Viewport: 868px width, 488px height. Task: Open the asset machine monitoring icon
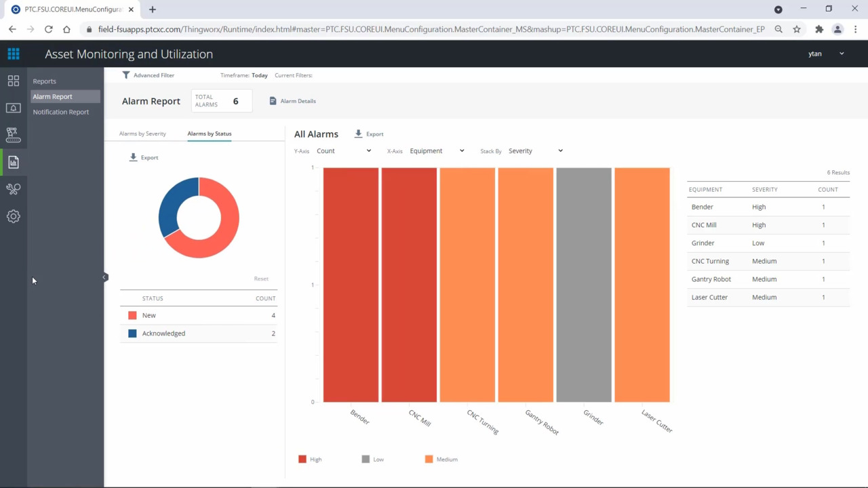click(14, 134)
